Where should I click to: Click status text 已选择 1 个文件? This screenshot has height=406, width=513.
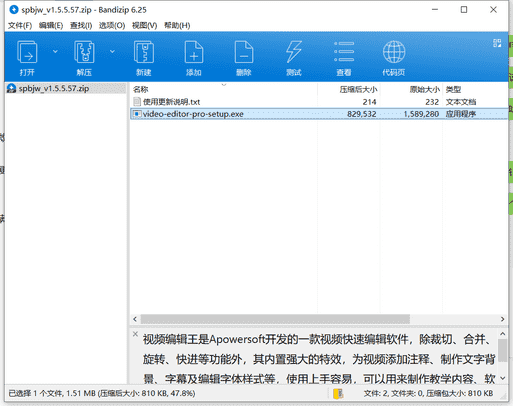pos(35,393)
